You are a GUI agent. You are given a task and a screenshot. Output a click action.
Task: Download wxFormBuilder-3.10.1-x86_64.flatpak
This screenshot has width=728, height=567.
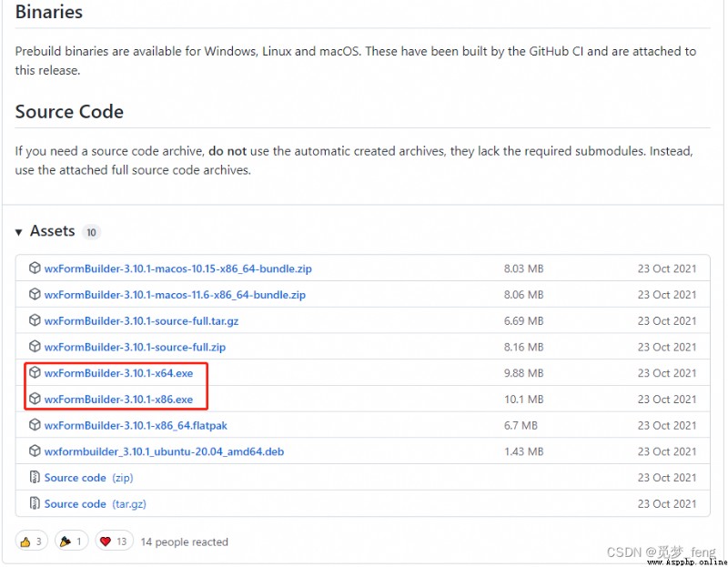[x=136, y=425]
